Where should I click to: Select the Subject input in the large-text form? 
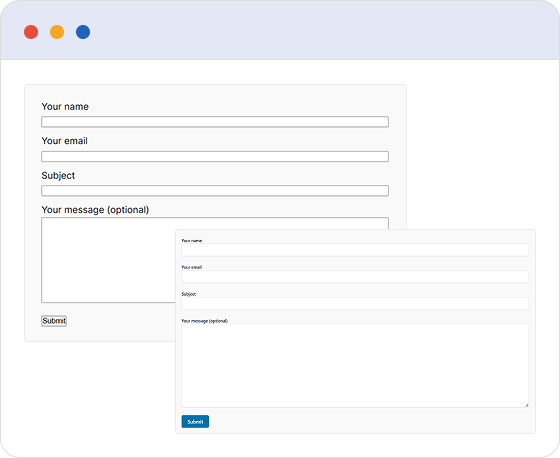[215, 191]
